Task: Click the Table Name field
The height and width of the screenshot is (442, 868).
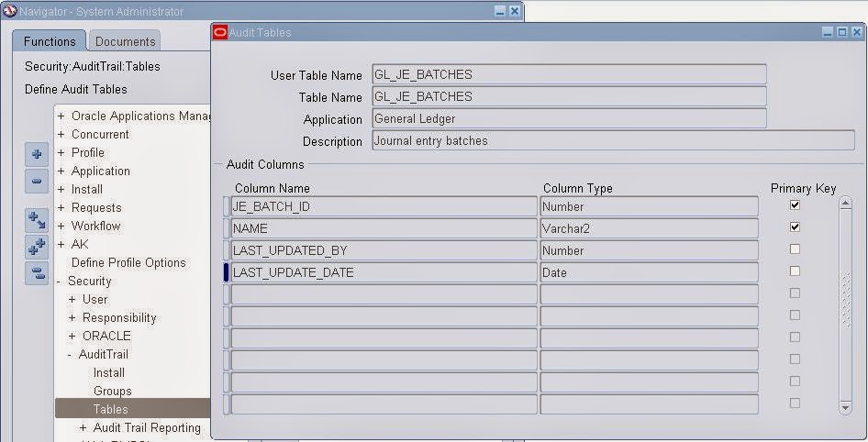Action: pos(570,96)
